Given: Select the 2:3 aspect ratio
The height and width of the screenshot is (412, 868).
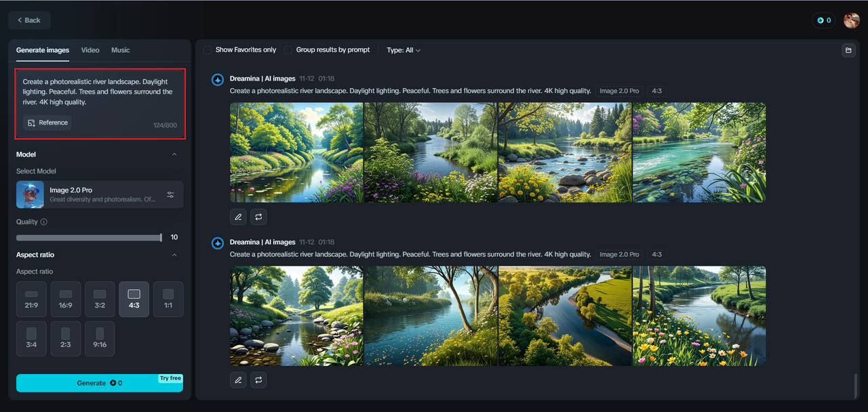Looking at the screenshot, I should point(66,339).
